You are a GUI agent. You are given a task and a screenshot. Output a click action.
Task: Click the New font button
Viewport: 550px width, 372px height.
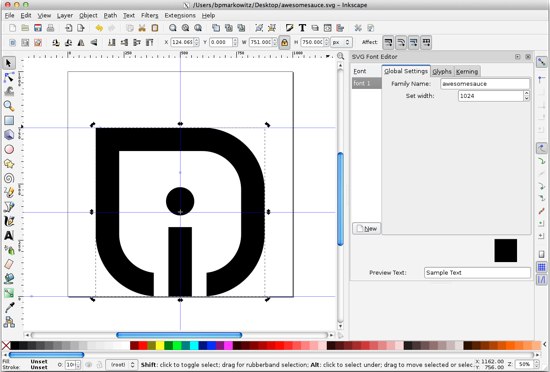(367, 229)
